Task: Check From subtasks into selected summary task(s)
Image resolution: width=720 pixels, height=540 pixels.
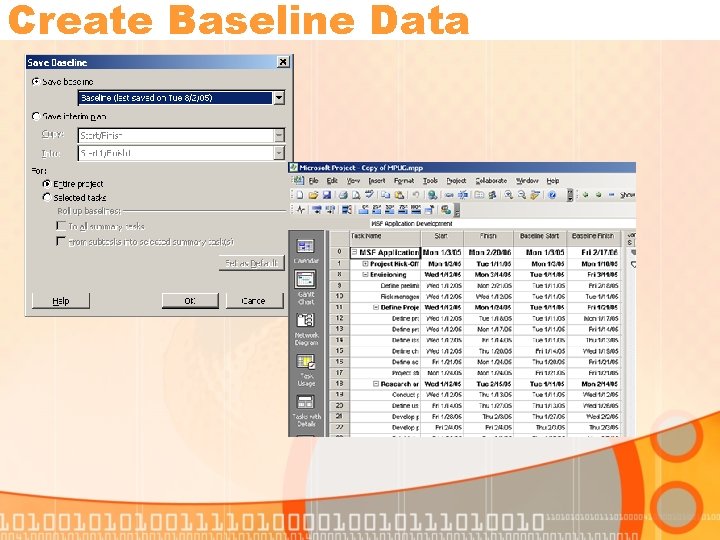Action: click(61, 241)
